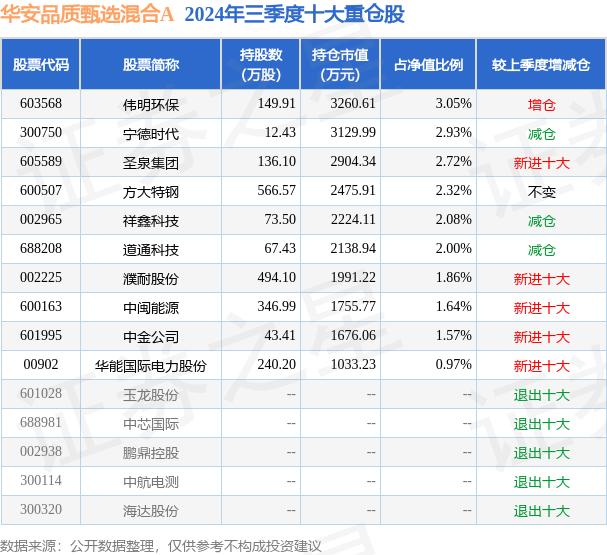Click holding value 1755.77
This screenshot has height=555, width=607.
[353, 307]
